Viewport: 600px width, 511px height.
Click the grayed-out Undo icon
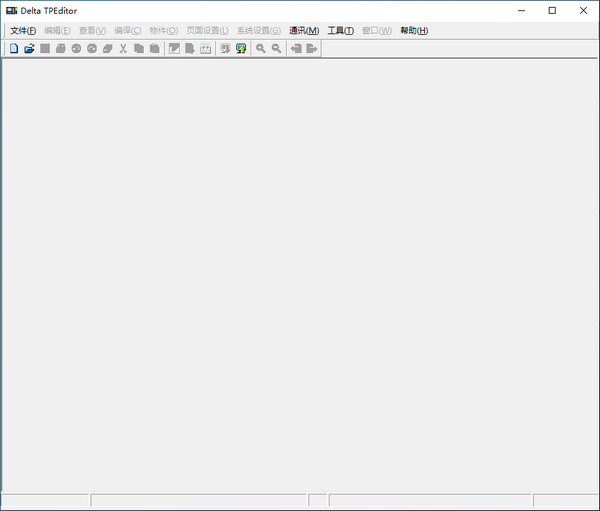tap(76, 49)
